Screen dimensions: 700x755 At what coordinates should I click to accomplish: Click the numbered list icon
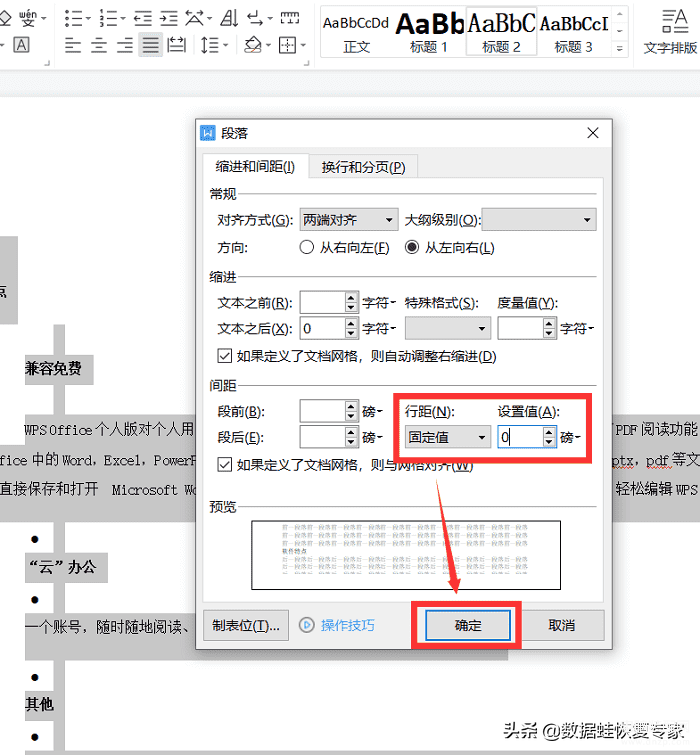point(108,18)
